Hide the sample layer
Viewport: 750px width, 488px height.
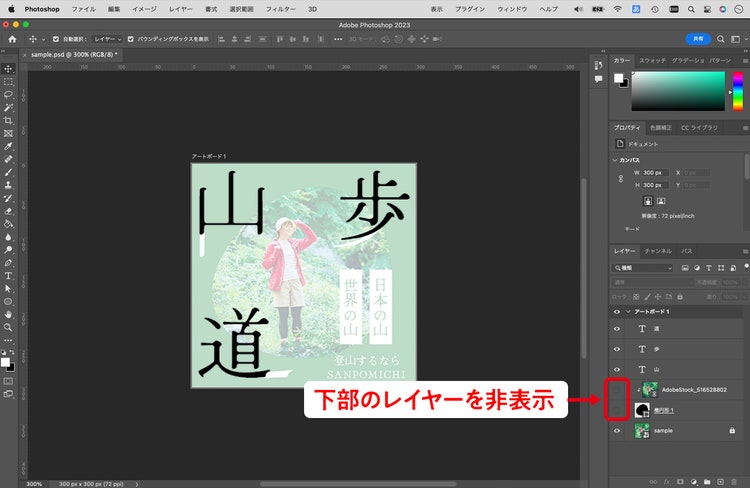click(617, 431)
